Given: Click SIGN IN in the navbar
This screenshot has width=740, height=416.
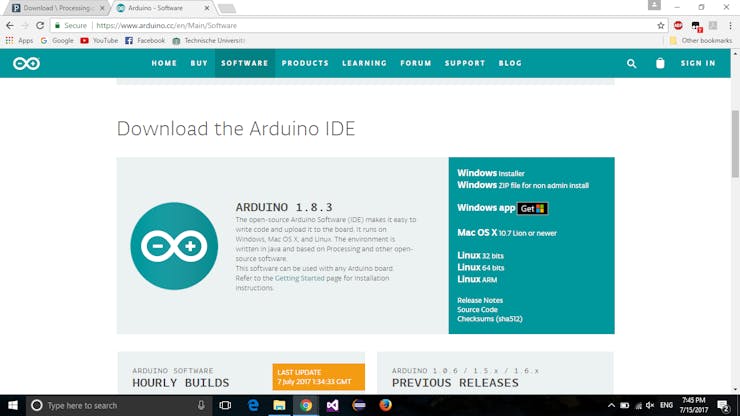Looking at the screenshot, I should coord(698,63).
